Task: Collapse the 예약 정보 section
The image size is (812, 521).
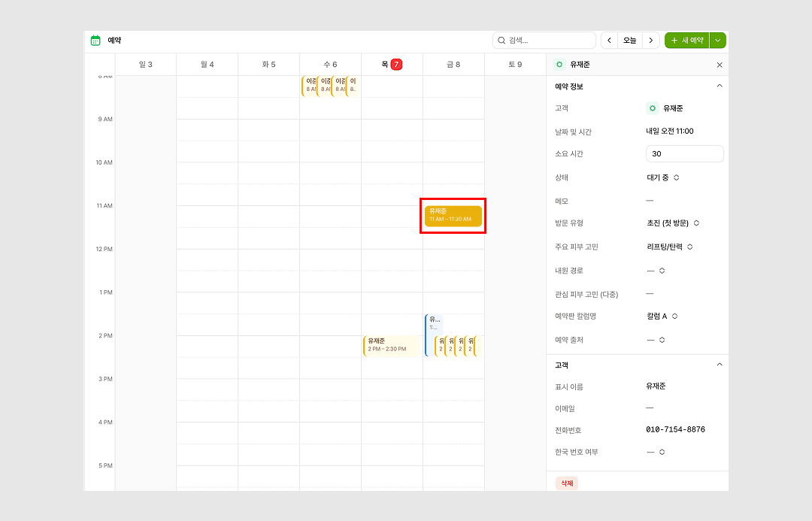Action: coord(720,86)
